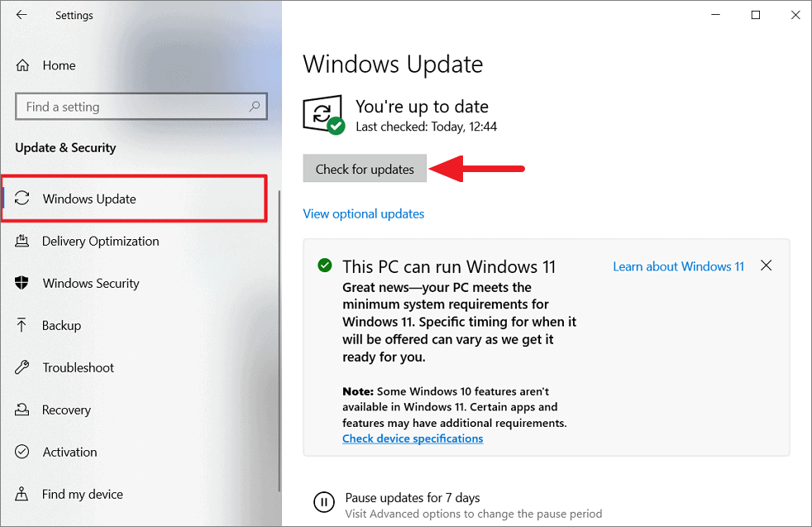The image size is (812, 527).
Task: Click Pause updates for 7 days
Action: [x=413, y=497]
